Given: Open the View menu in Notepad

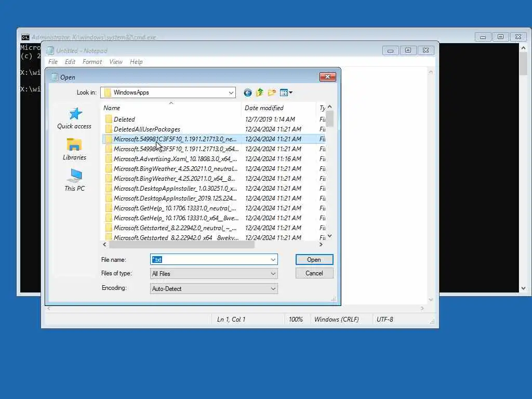Looking at the screenshot, I should 116,62.
